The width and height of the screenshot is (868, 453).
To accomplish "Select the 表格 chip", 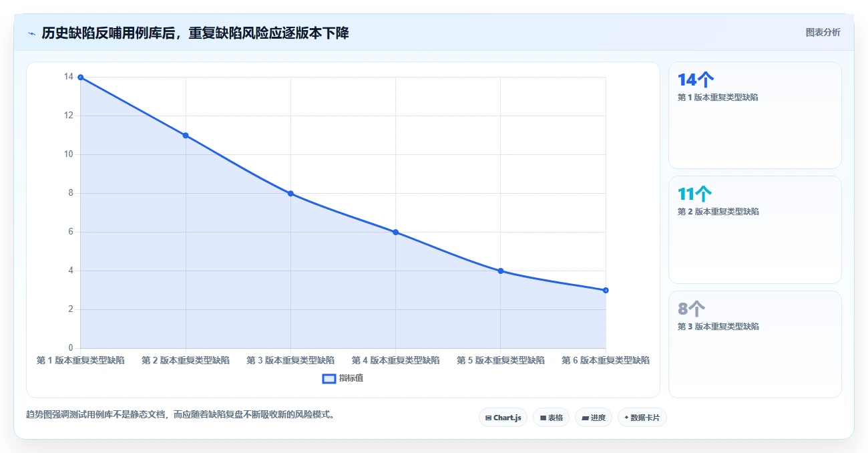I will tap(551, 418).
